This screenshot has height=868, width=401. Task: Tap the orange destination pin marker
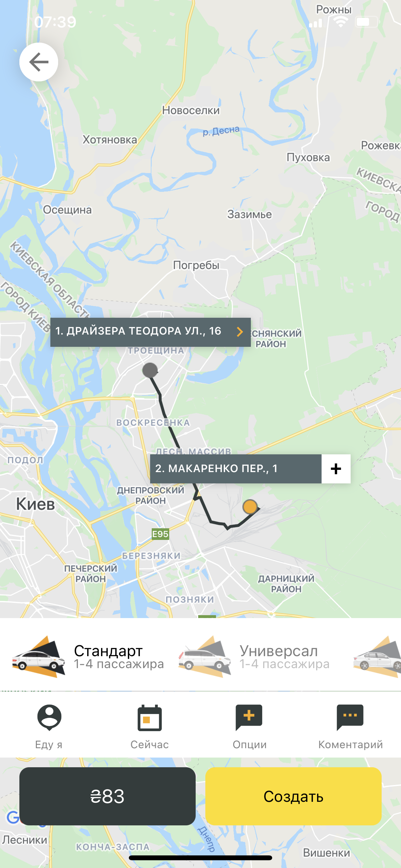coord(250,506)
